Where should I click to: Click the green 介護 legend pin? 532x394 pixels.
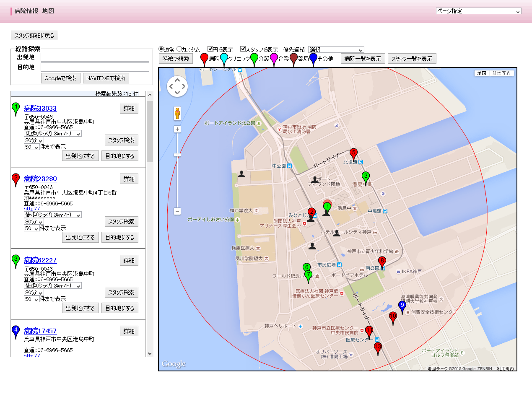(x=254, y=60)
